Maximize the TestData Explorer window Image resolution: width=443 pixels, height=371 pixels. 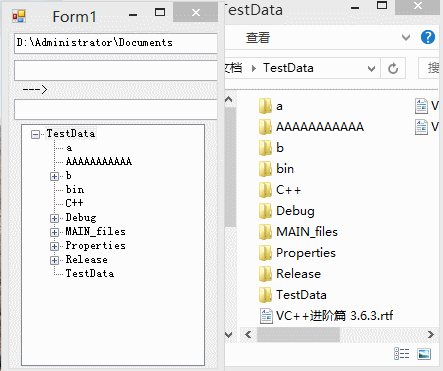tap(382, 5)
